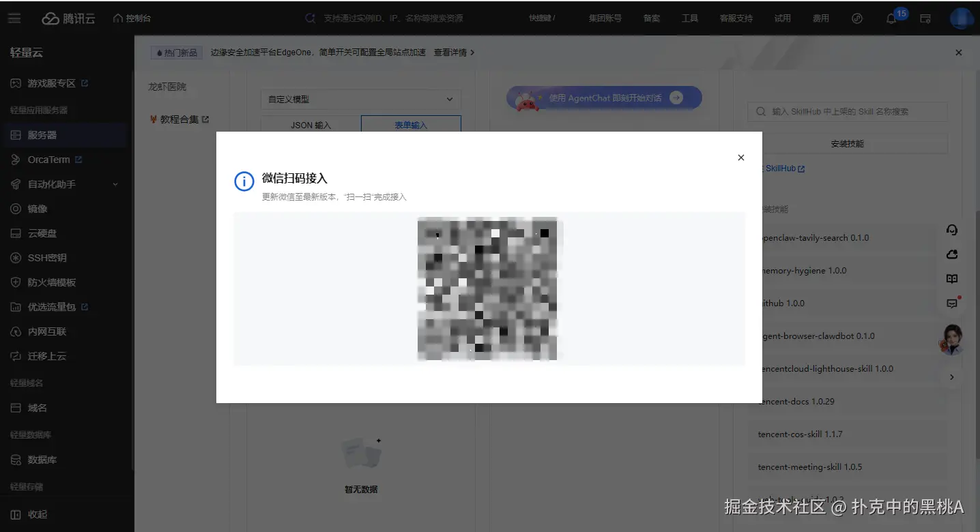Screen dimensions: 980x532
Task: Click the 防火墙模板 shield icon
Action: pos(16,282)
